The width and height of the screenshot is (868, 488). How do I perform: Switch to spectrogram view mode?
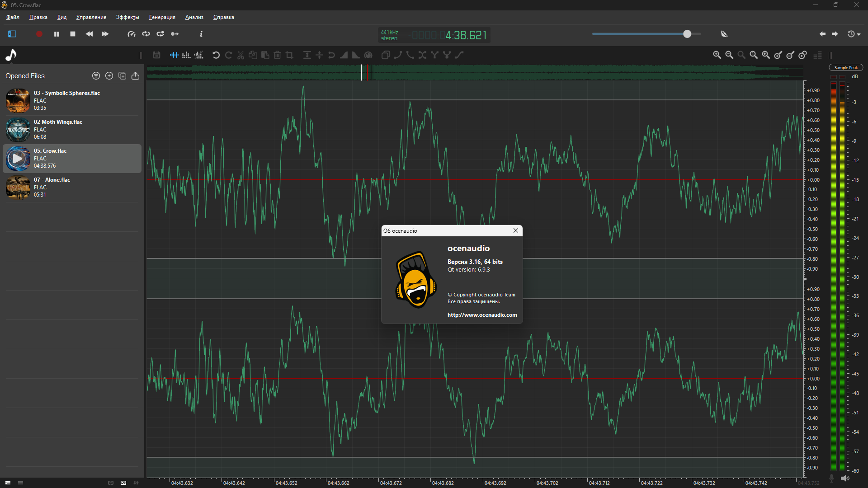186,55
